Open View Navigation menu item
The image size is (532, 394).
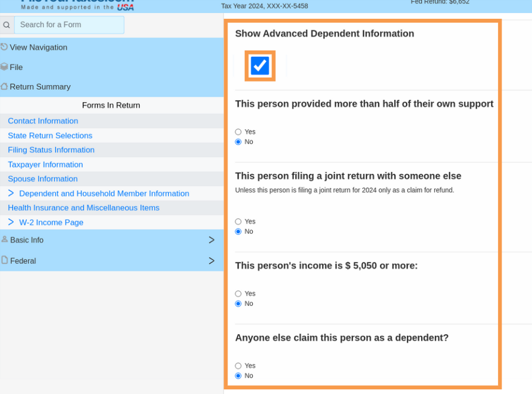click(x=112, y=47)
